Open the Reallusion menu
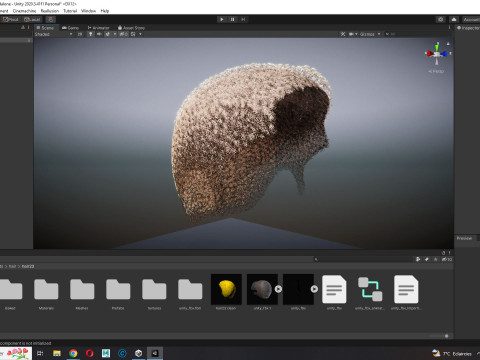Viewport: 480px width, 360px height. pyautogui.click(x=50, y=11)
